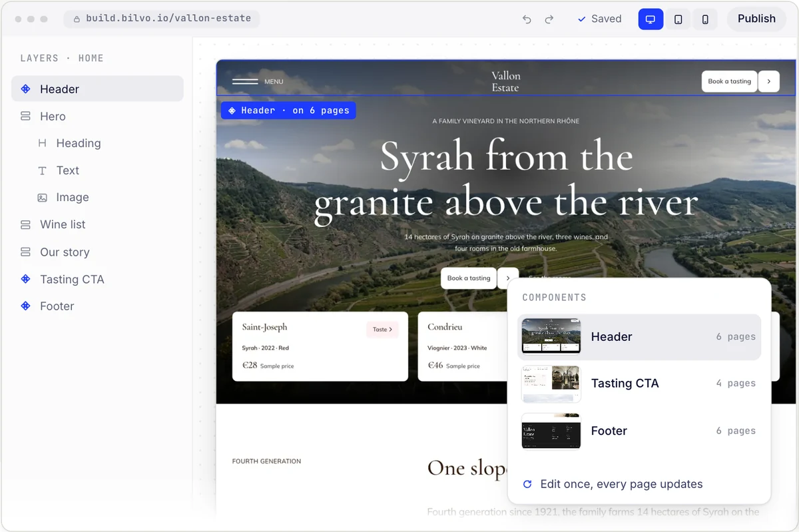Image resolution: width=799 pixels, height=532 pixels.
Task: Click the lock icon in address bar
Action: 77,19
